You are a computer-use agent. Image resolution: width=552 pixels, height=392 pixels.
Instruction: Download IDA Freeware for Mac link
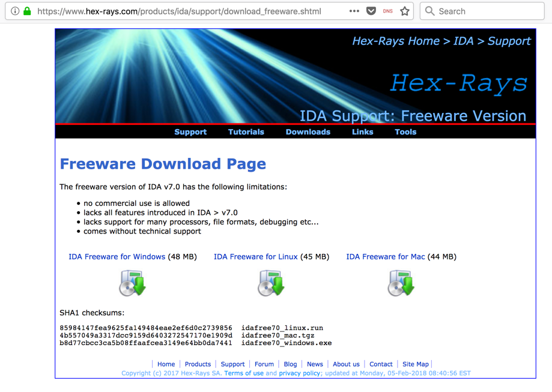(x=386, y=257)
